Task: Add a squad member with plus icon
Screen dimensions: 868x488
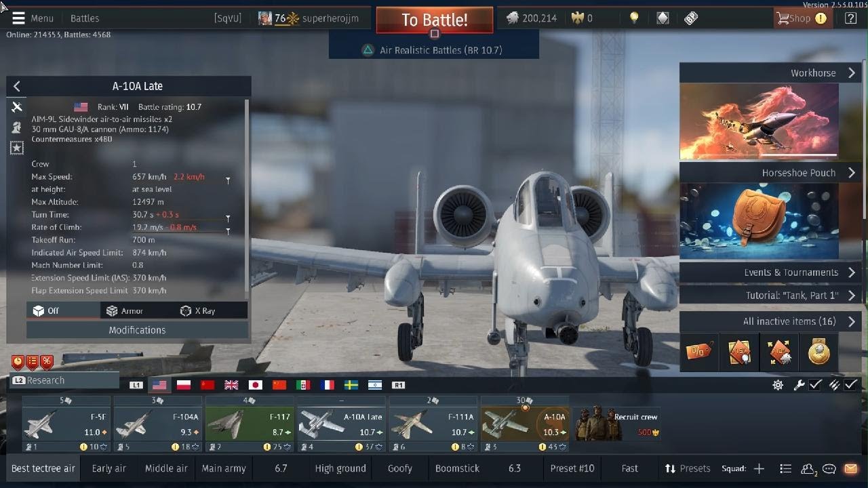Action: tap(759, 468)
